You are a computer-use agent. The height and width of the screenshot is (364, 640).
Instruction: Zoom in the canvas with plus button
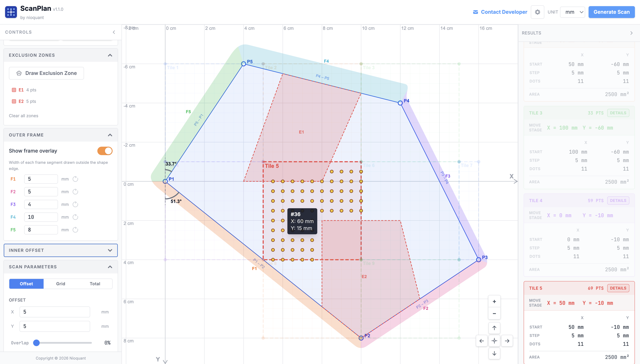click(x=494, y=302)
